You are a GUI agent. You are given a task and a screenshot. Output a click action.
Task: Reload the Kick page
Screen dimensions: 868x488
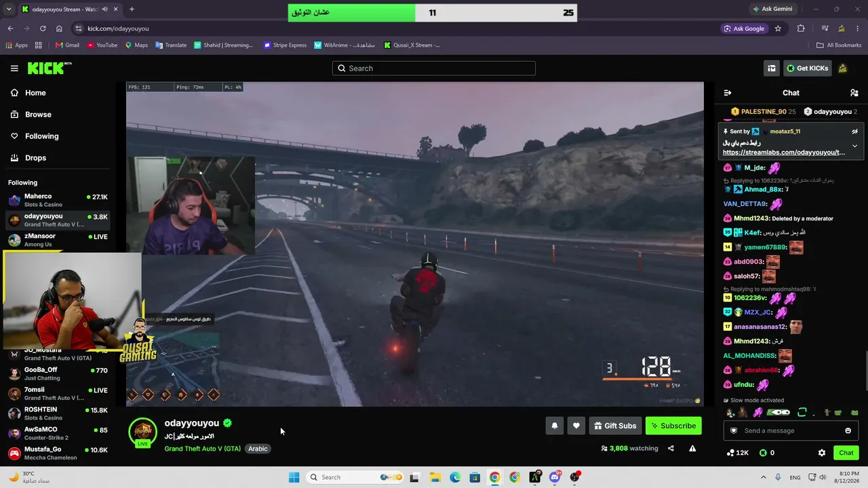point(43,28)
